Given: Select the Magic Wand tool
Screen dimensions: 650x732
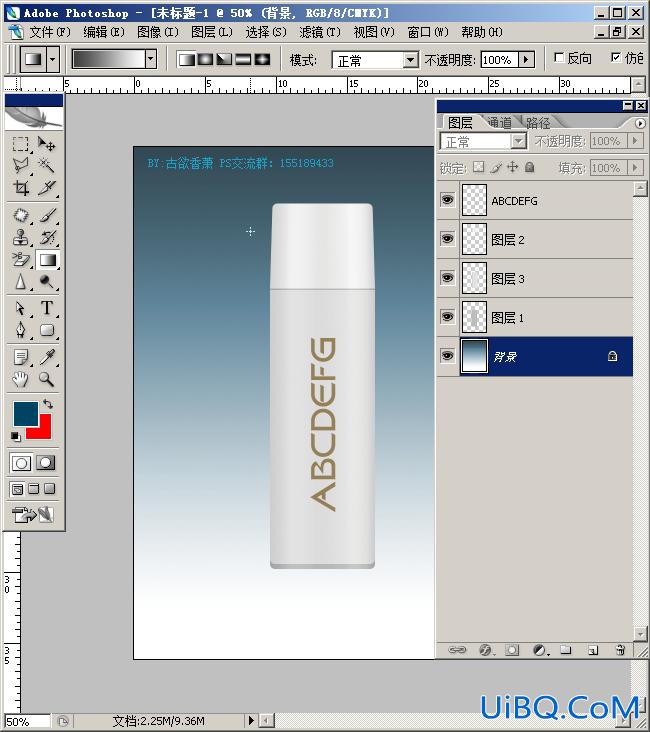Looking at the screenshot, I should (46, 165).
